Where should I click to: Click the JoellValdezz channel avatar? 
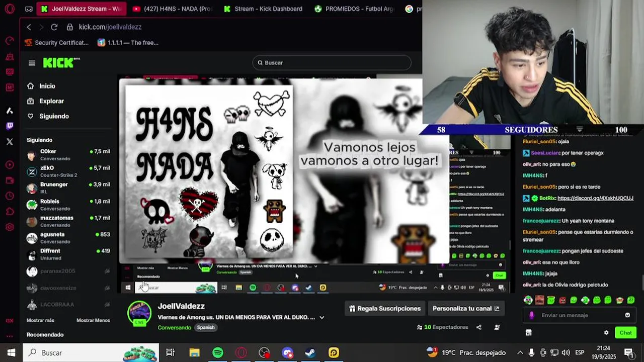139,313
